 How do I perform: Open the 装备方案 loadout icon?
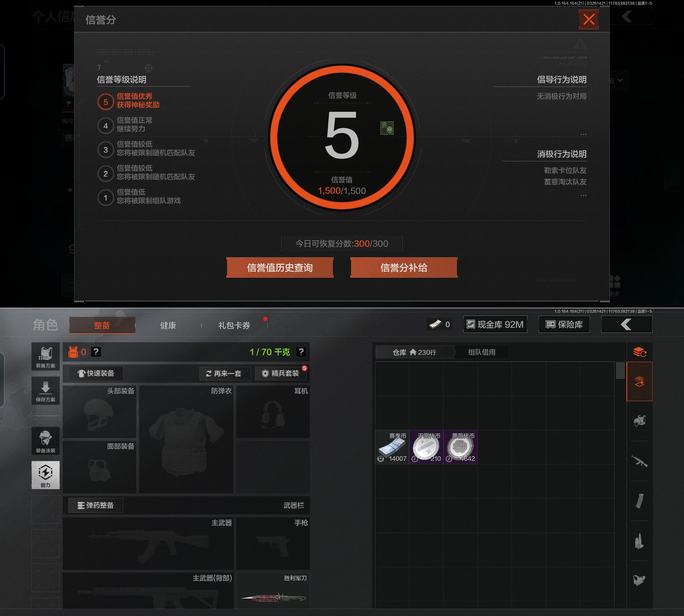tap(45, 357)
